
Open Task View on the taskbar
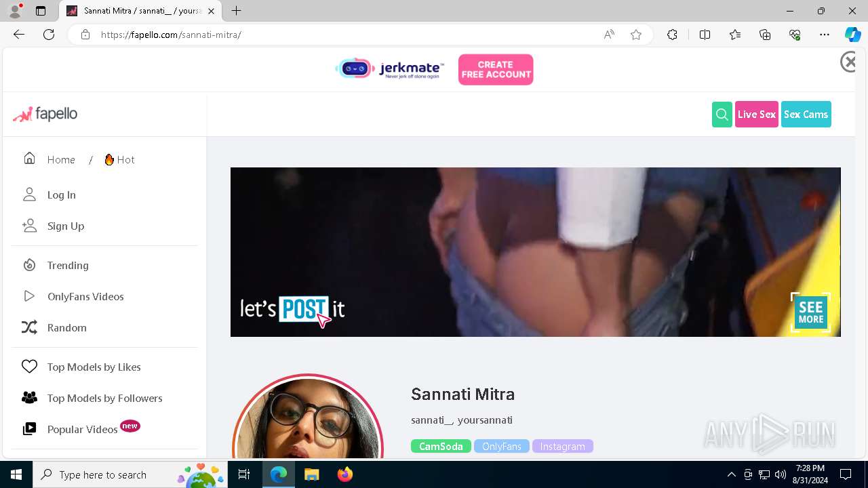coord(245,474)
